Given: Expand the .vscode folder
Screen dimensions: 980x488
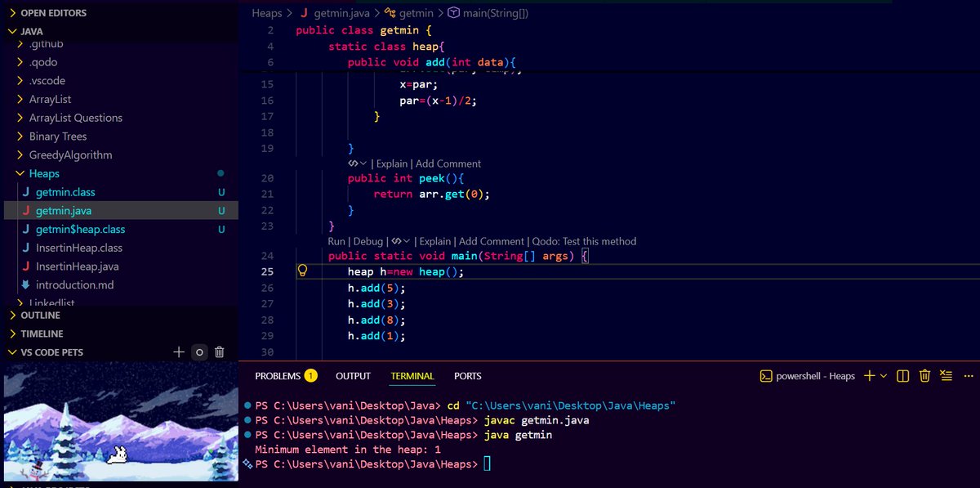Looking at the screenshot, I should point(21,81).
